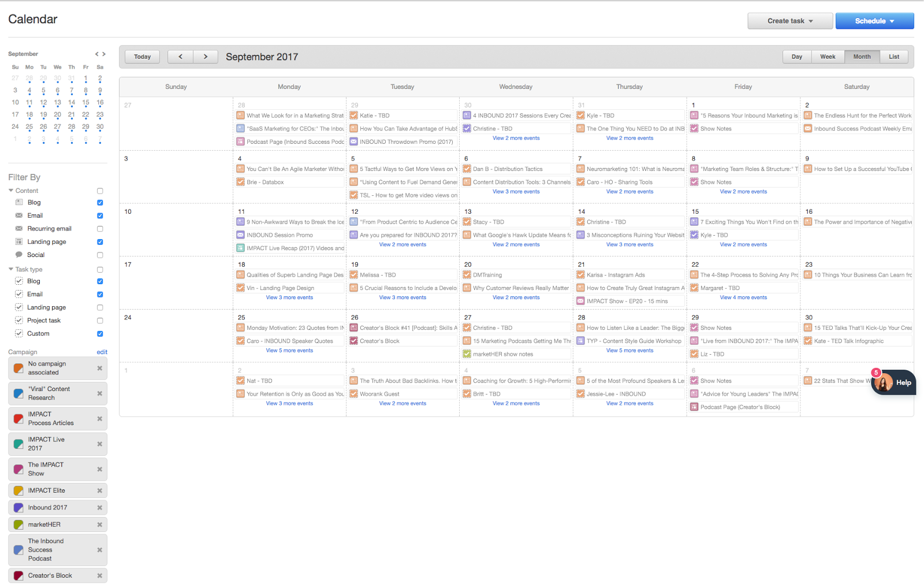Disable the Custom task type checkbox
The image size is (924, 584).
pyautogui.click(x=99, y=333)
